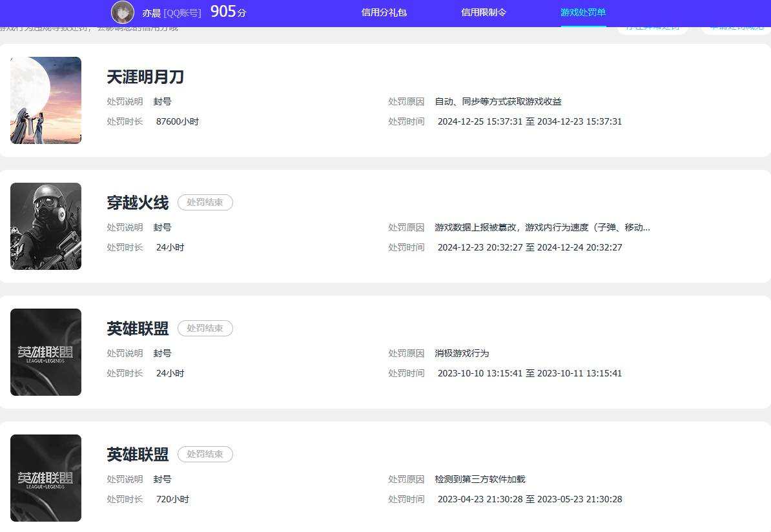Viewport: 771px width, 532px height.
Task: Click 处罚时间 label beside 2023-10-10 range
Action: 406,373
